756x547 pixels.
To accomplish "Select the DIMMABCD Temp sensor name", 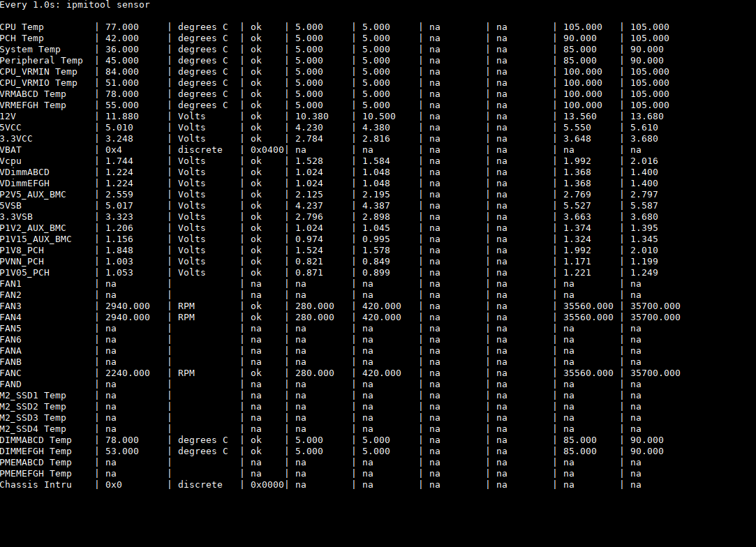I will pyautogui.click(x=36, y=440).
